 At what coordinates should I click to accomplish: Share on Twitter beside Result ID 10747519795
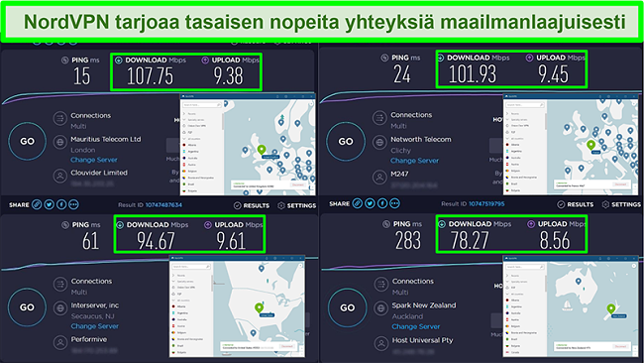point(370,203)
